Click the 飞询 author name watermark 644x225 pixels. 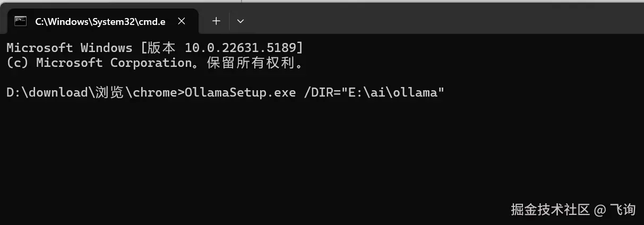point(622,210)
